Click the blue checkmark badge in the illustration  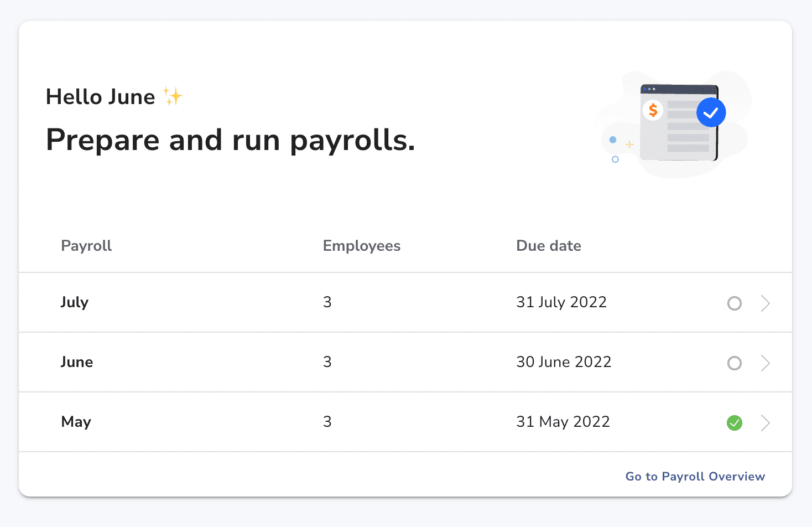point(711,112)
